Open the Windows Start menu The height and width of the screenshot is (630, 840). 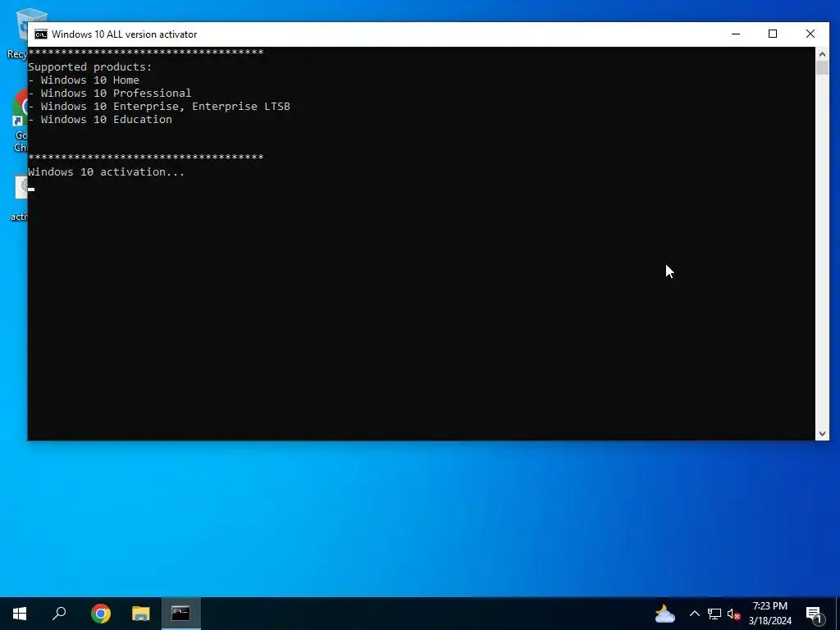[x=20, y=614]
